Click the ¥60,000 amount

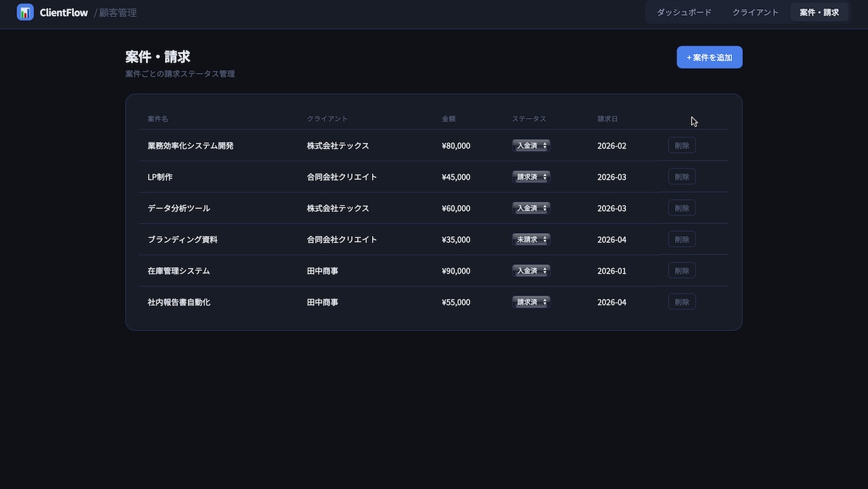point(456,208)
